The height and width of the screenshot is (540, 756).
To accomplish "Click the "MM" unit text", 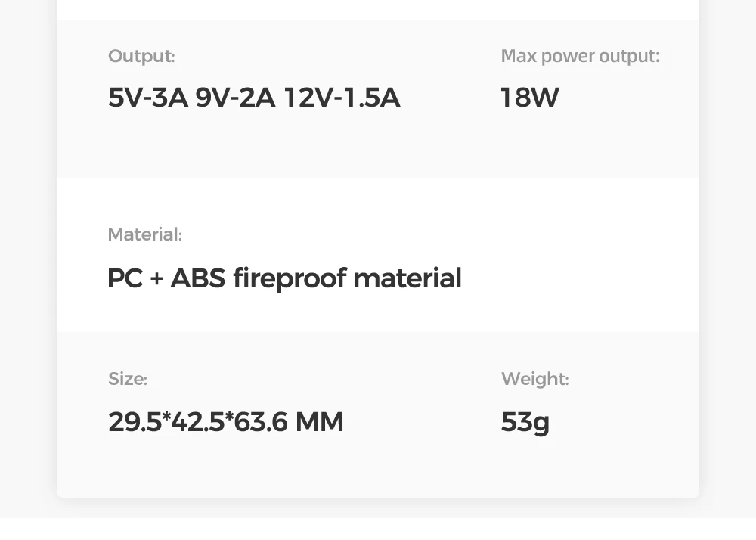I will click(x=319, y=422).
